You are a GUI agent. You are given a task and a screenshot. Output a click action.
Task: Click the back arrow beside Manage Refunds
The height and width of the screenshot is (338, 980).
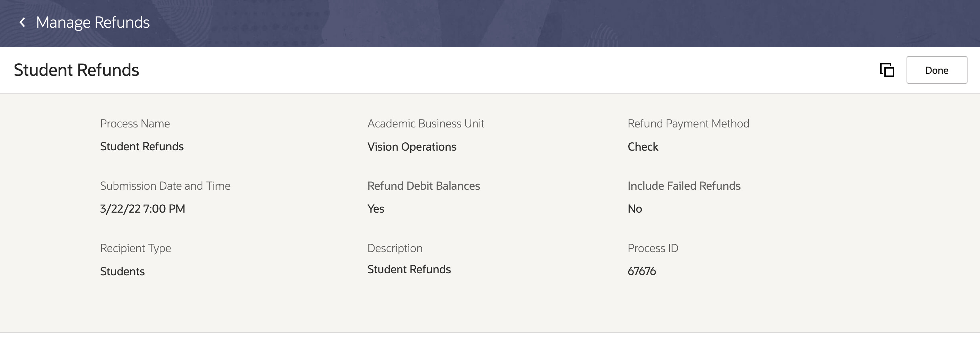pyautogui.click(x=23, y=23)
